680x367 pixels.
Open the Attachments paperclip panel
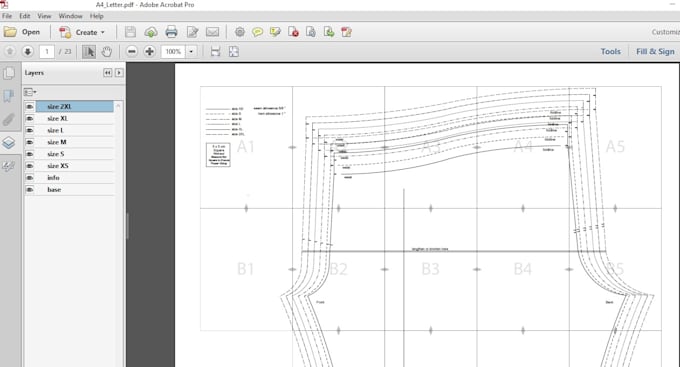9,119
